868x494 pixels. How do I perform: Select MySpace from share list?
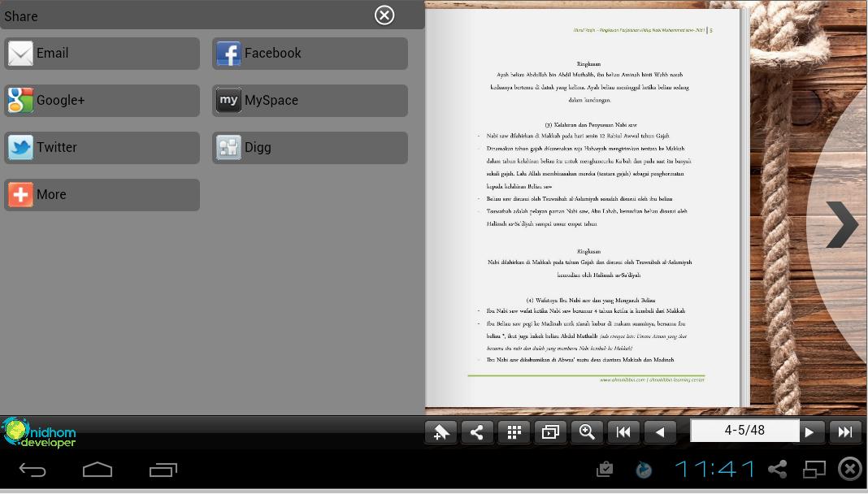click(310, 101)
